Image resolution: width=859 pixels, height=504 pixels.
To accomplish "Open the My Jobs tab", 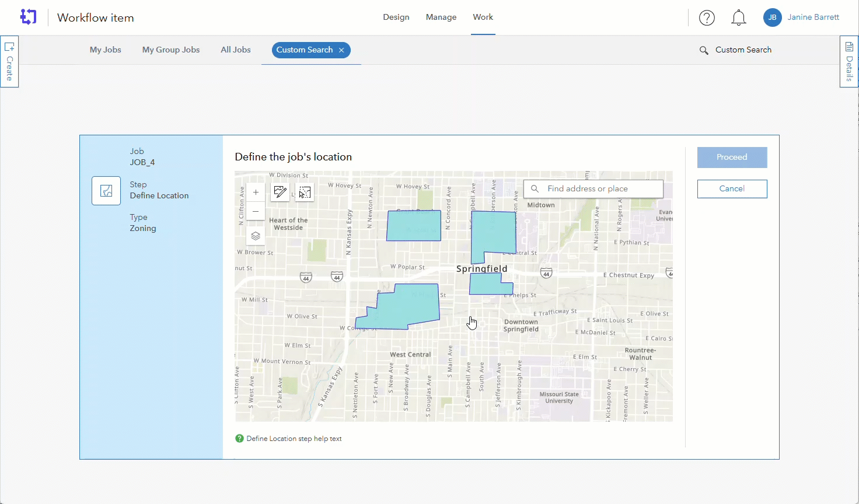I will (x=106, y=50).
